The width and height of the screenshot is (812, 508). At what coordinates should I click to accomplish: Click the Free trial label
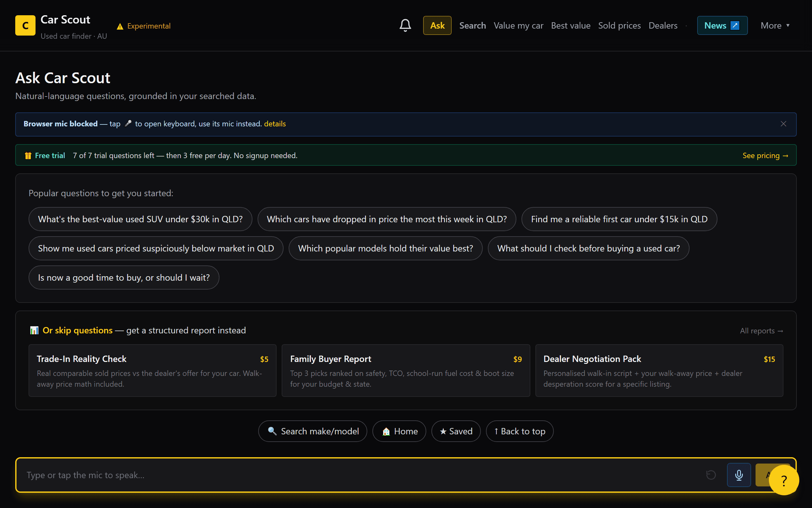point(50,156)
